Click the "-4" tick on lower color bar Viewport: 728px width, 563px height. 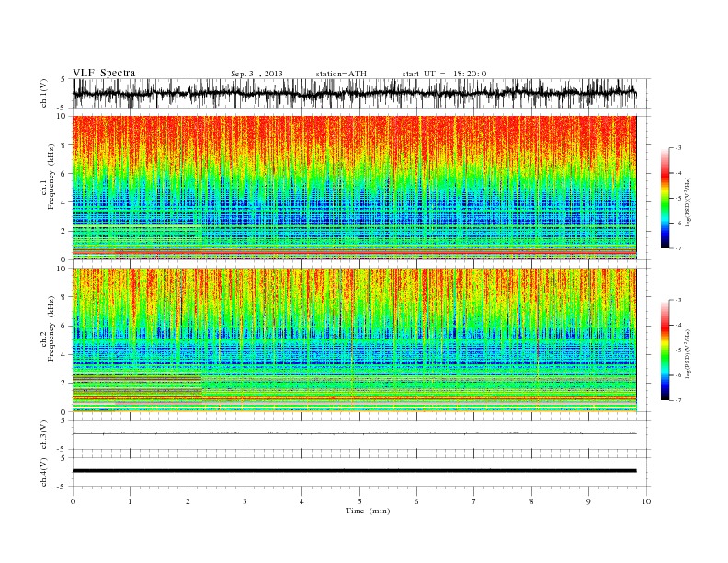tap(677, 325)
